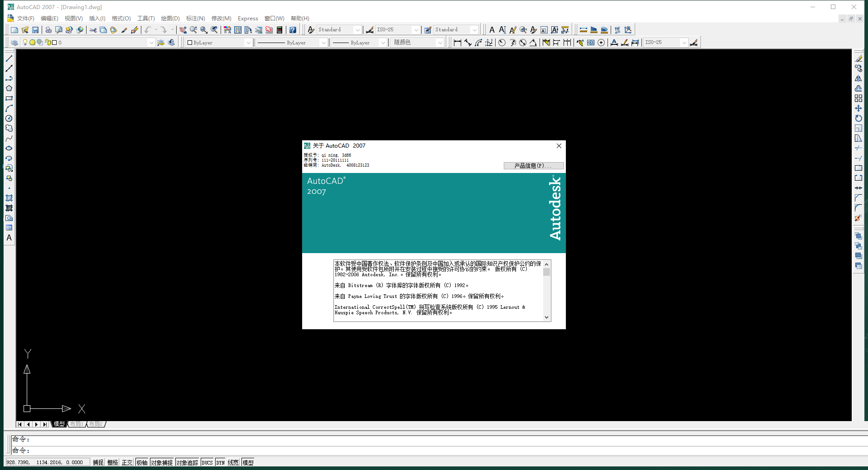Select the Mirror tool in modify toolbar
868x470 pixels.
point(858,78)
